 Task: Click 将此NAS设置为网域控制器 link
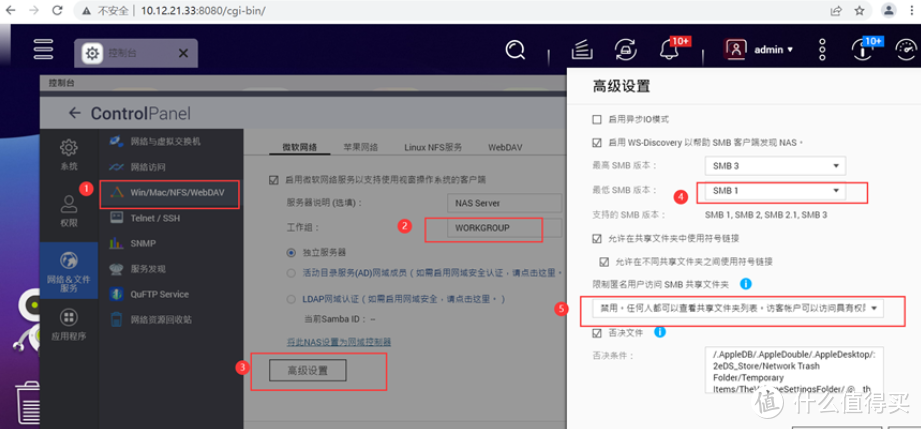point(338,341)
